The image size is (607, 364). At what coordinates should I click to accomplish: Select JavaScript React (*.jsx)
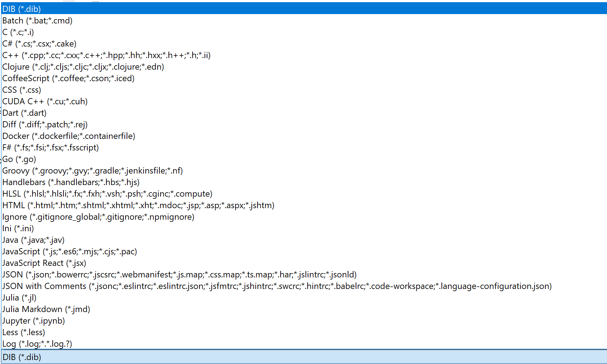click(304, 263)
